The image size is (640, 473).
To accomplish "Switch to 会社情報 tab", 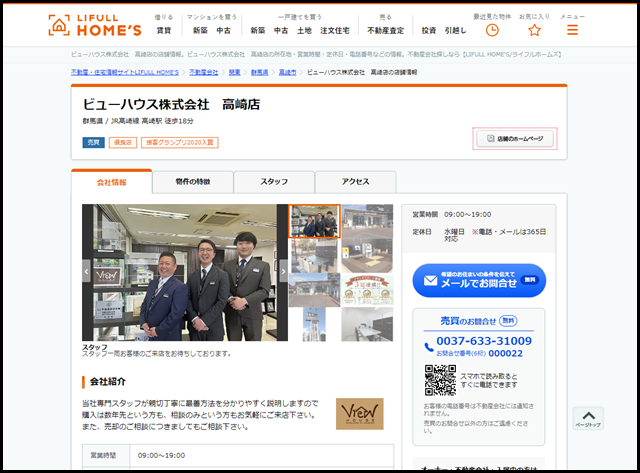I will pos(111,182).
